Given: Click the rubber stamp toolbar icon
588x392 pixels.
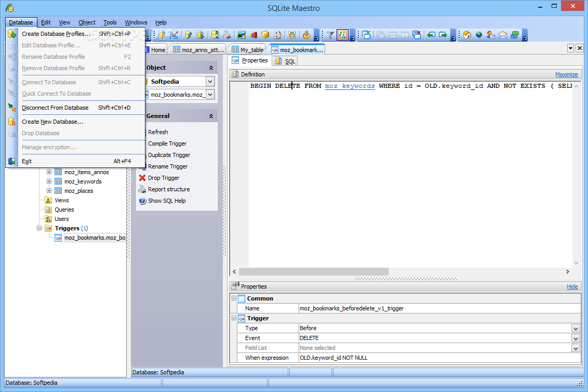Looking at the screenshot, I should pos(306,35).
